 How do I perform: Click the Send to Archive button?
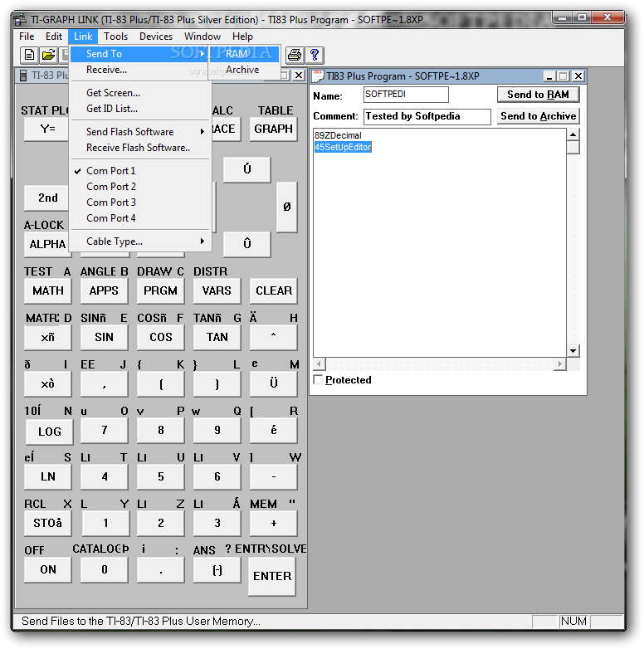pyautogui.click(x=538, y=116)
